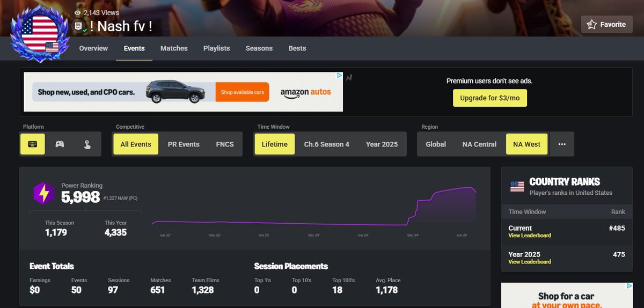644x308 pixels.
Task: Select gamepad controller platform icon
Action: tap(60, 144)
